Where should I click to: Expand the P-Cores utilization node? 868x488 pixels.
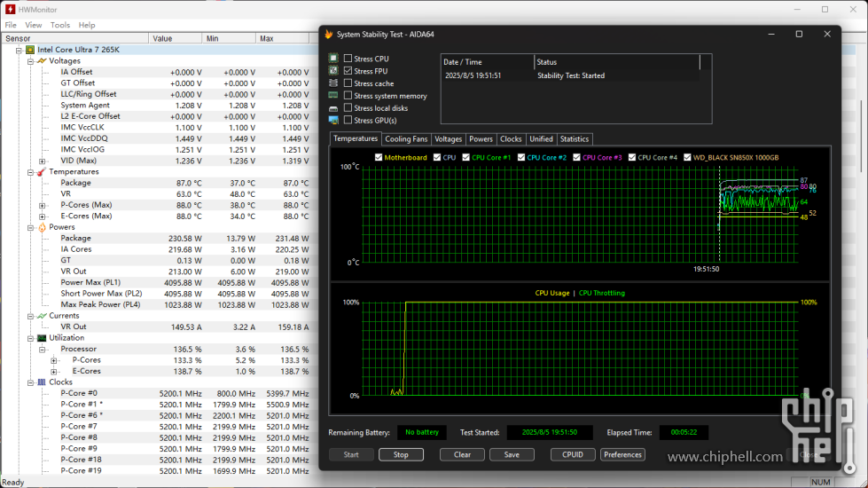[54, 360]
